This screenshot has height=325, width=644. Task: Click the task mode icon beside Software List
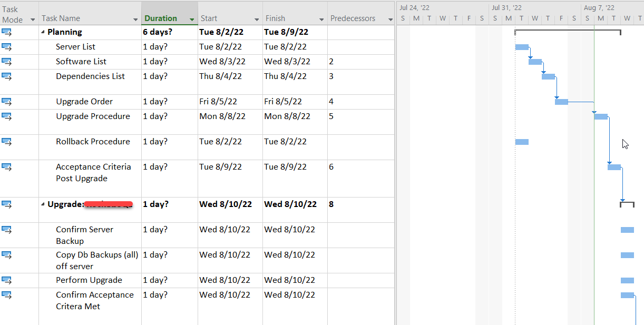coord(6,62)
